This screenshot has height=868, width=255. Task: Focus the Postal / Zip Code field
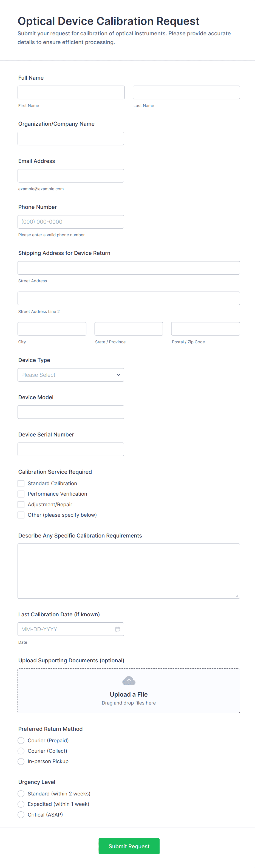[x=205, y=329]
